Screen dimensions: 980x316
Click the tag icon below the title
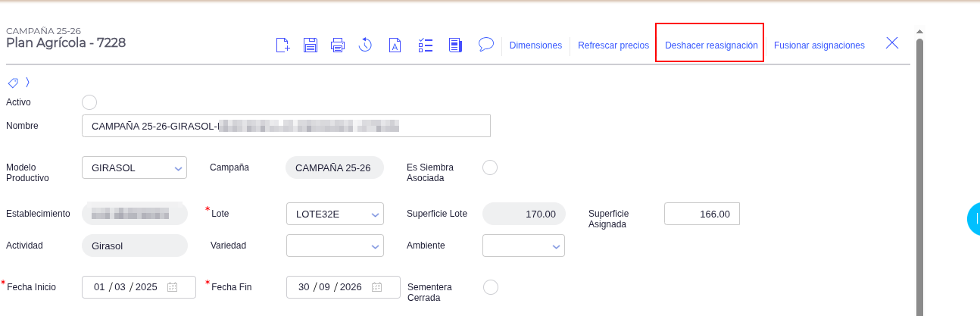13,83
